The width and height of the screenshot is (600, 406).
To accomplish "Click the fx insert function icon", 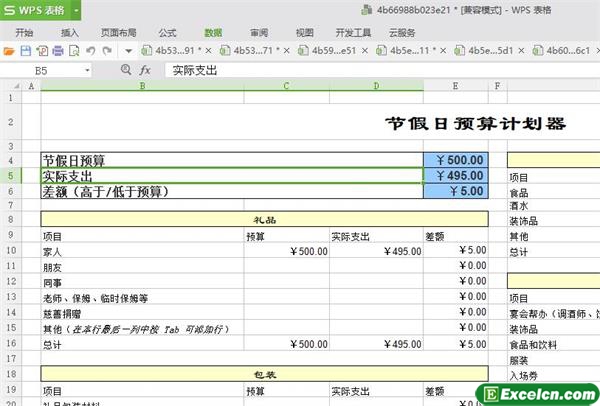I will [x=145, y=71].
